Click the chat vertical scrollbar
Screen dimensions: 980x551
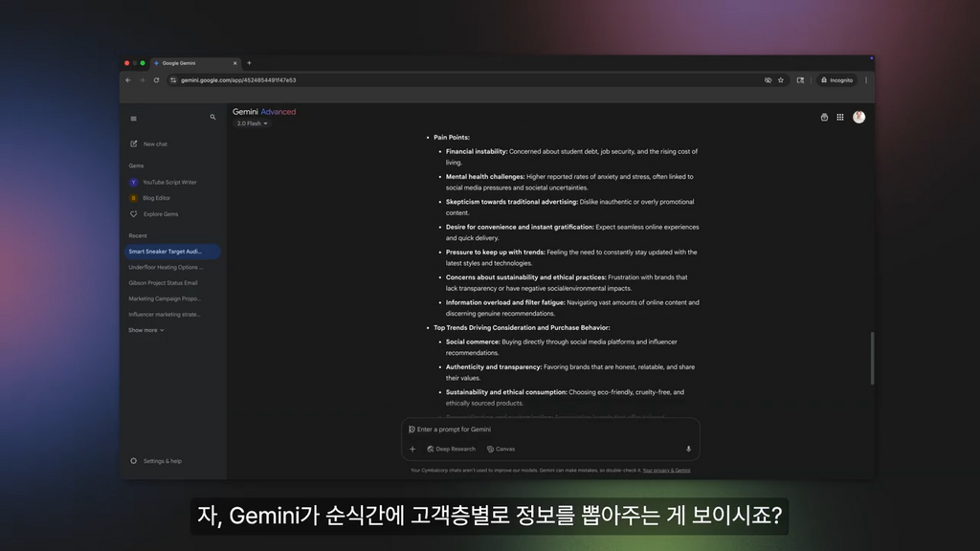pyautogui.click(x=872, y=358)
